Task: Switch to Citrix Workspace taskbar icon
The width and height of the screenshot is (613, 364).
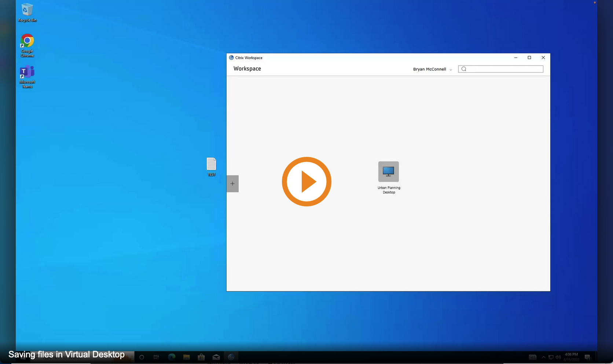Action: click(x=231, y=357)
